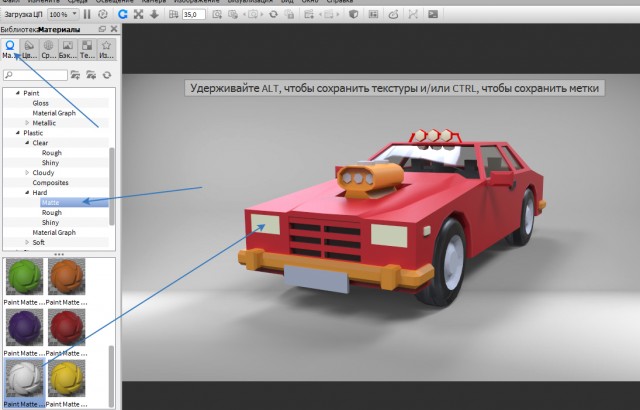Click the 35,0 focal length field

193,15
